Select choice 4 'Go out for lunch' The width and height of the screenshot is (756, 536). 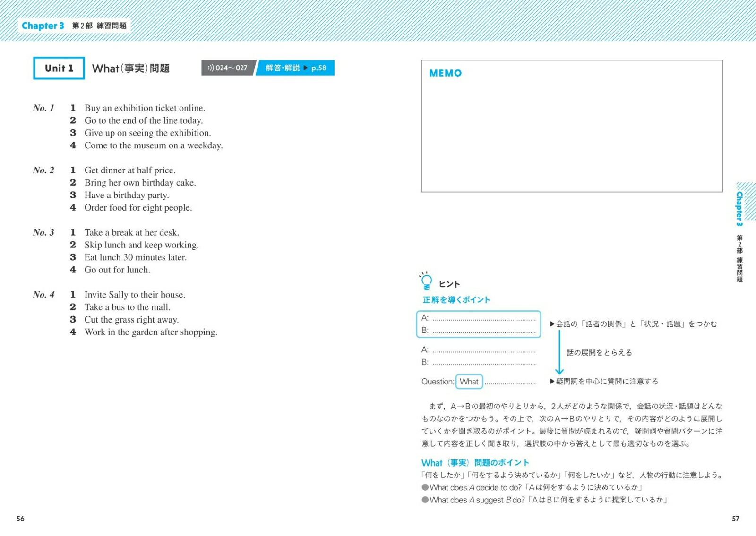(117, 270)
